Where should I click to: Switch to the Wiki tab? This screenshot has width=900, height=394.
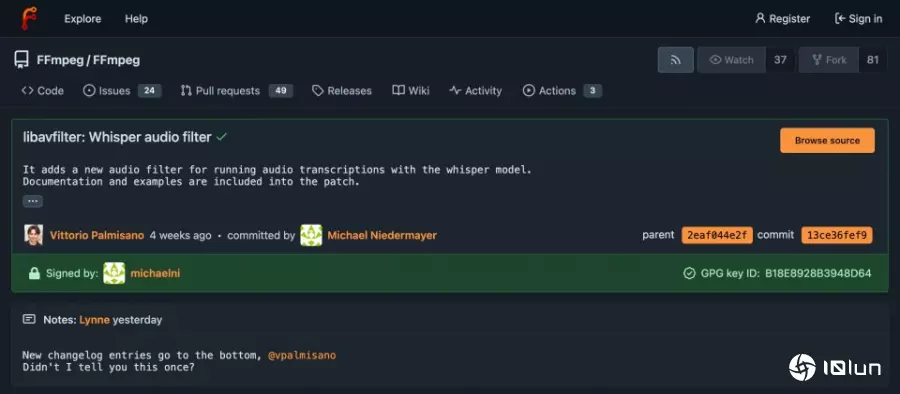411,91
